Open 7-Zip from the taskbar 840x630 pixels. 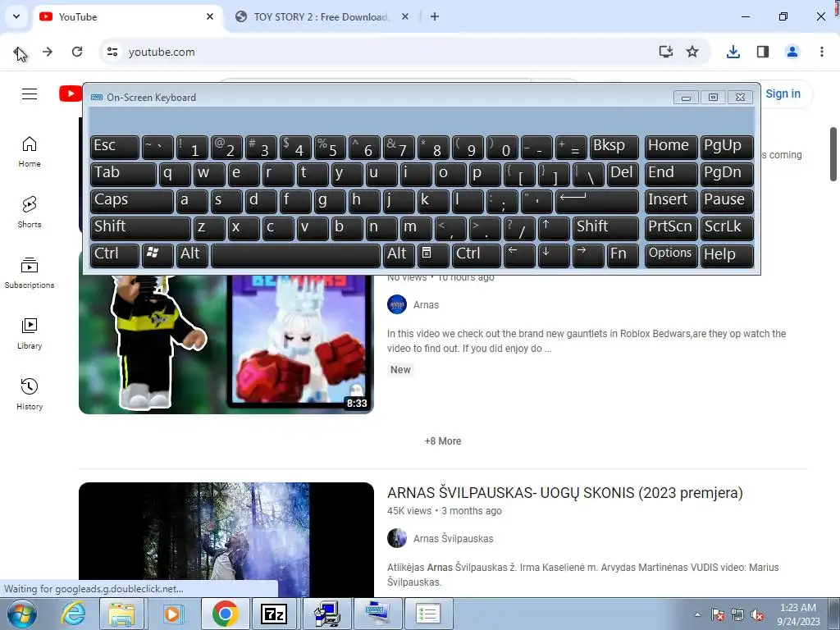274,614
